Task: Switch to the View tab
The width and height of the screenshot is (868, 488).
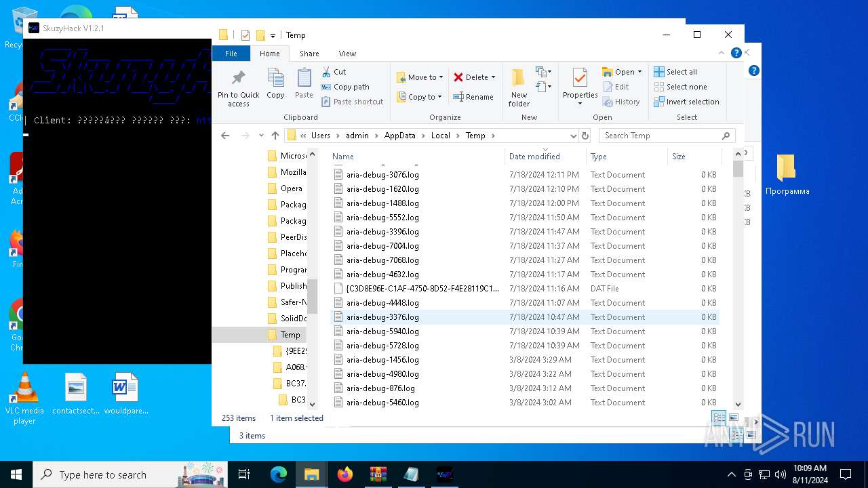Action: [x=347, y=54]
